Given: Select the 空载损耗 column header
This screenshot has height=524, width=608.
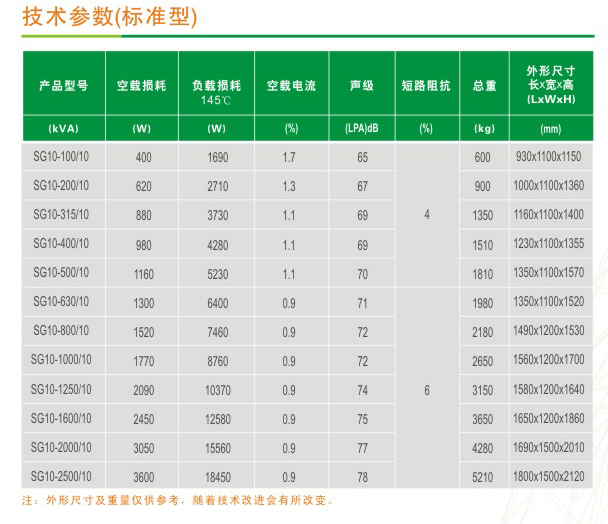Looking at the screenshot, I should point(142,85).
